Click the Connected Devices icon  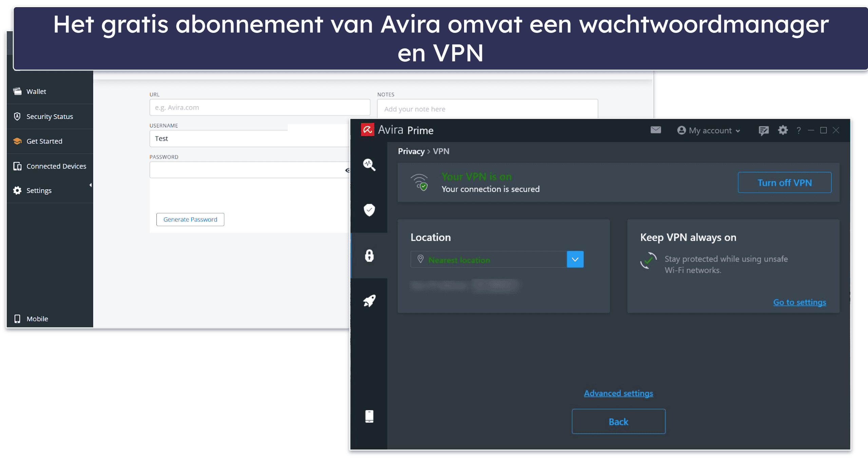pos(17,166)
